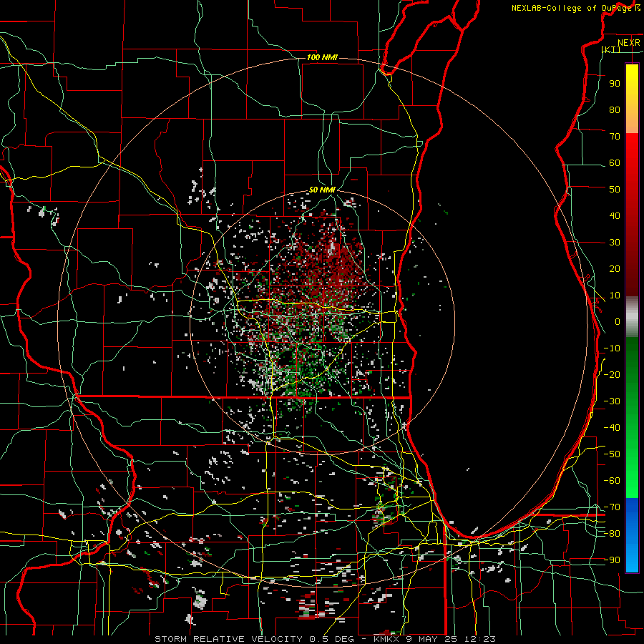Image resolution: width=644 pixels, height=644 pixels.
Task: Click the NEXR label in the top right
Action: [x=628, y=43]
